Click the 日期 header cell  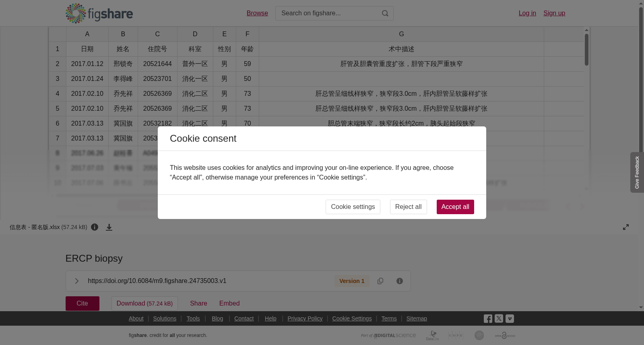coord(87,49)
